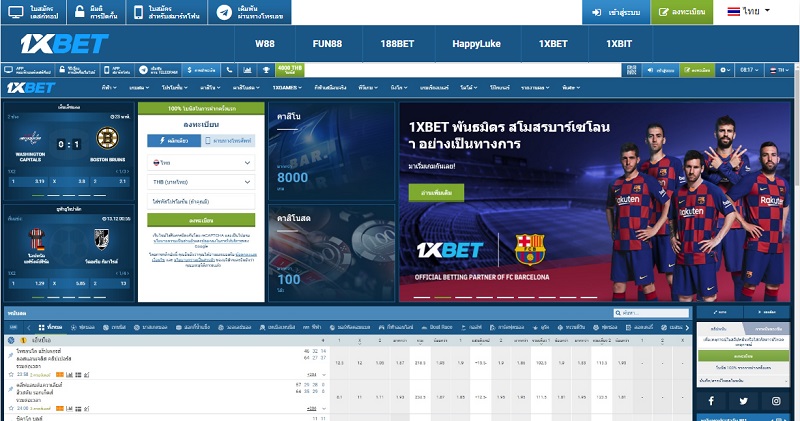Select the 3.19 odds for Washington Capitals win
800x421 pixels.
pyautogui.click(x=29, y=181)
